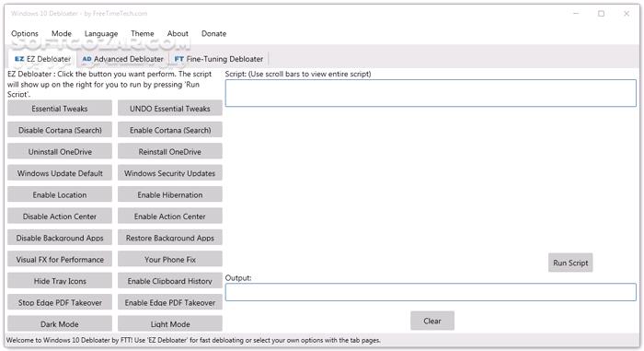Open the Donate menu
Viewport: 644px width, 351px height.
click(x=213, y=34)
